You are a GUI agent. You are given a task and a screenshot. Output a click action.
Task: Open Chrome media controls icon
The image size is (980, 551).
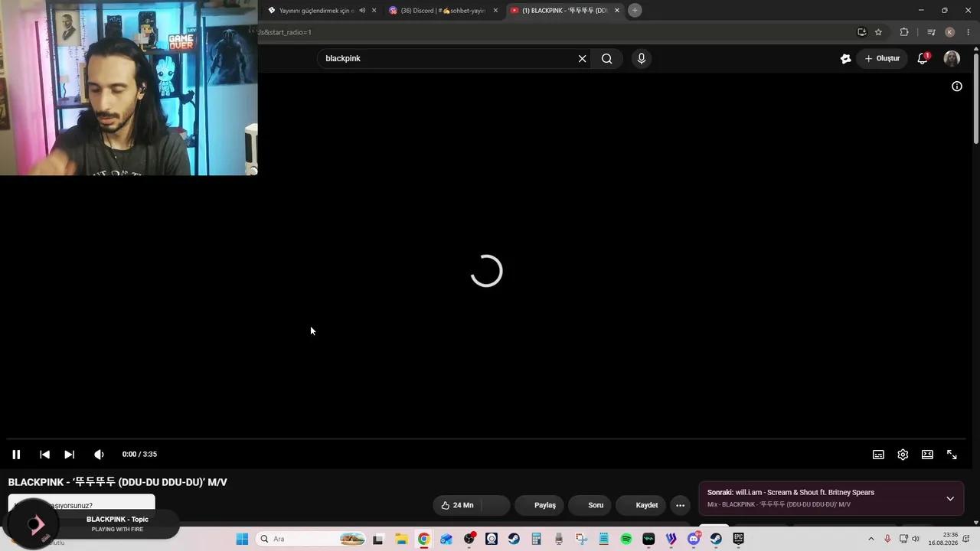931,32
